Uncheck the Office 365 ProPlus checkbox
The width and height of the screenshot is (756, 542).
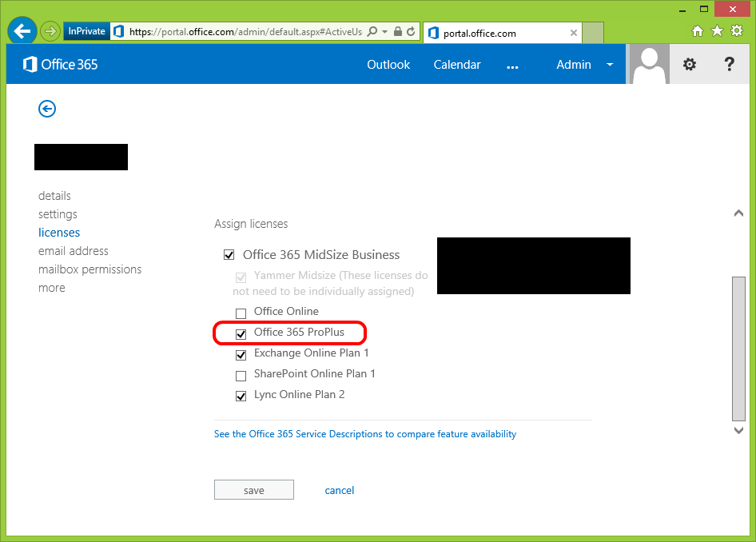point(241,334)
